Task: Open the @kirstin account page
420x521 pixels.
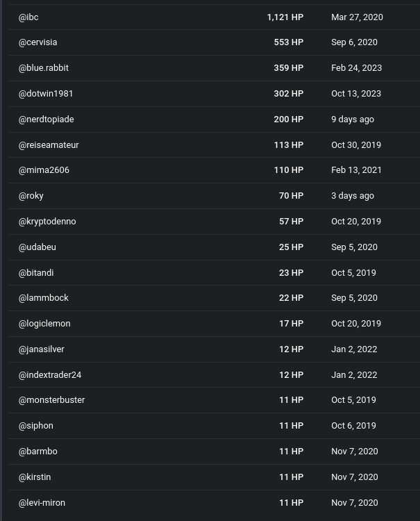Action: tap(35, 477)
